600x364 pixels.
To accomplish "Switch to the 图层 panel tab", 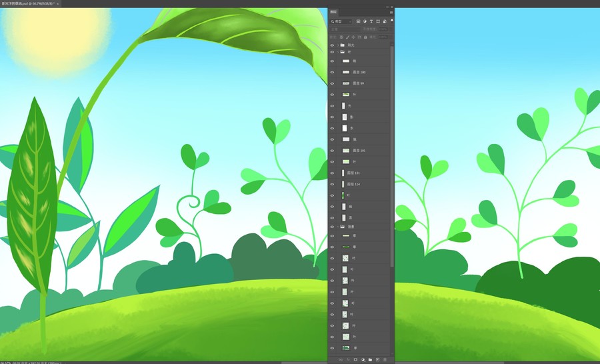I will pos(334,12).
